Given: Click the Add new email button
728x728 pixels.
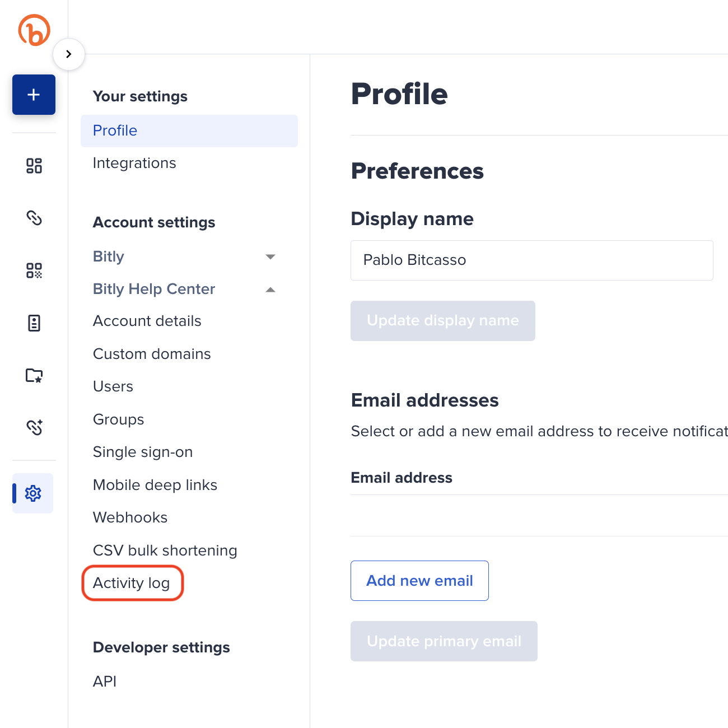Looking at the screenshot, I should click(x=419, y=581).
